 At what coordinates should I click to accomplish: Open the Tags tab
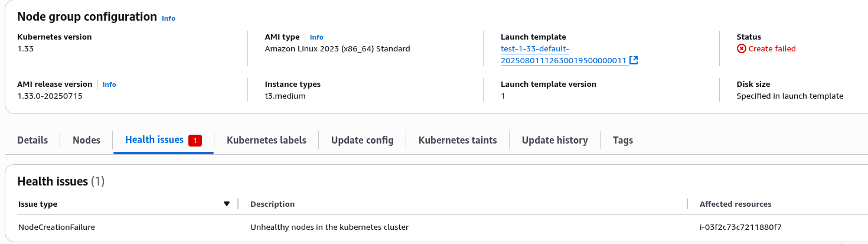(x=623, y=140)
